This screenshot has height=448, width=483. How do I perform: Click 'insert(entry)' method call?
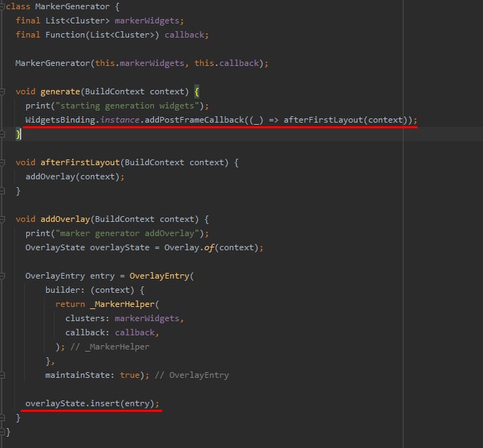[122, 403]
